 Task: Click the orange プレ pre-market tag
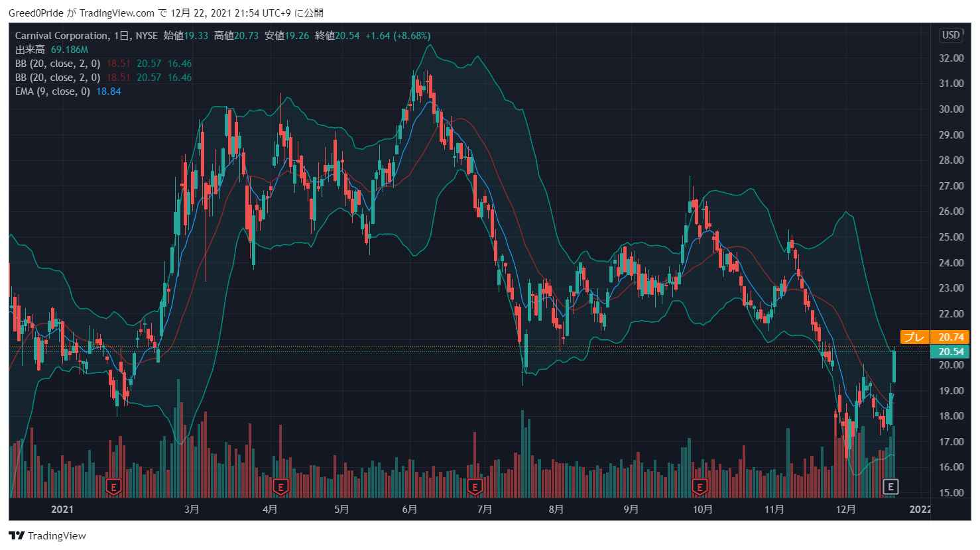pos(915,337)
